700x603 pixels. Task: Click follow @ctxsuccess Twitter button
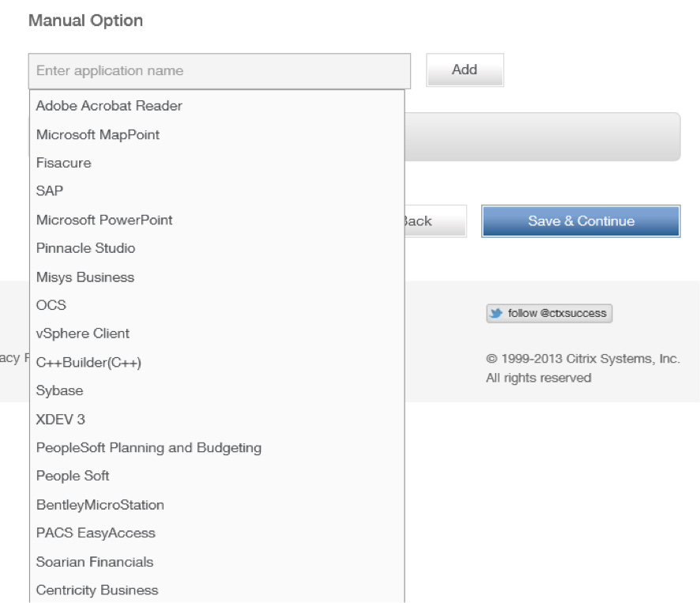pyautogui.click(x=549, y=313)
